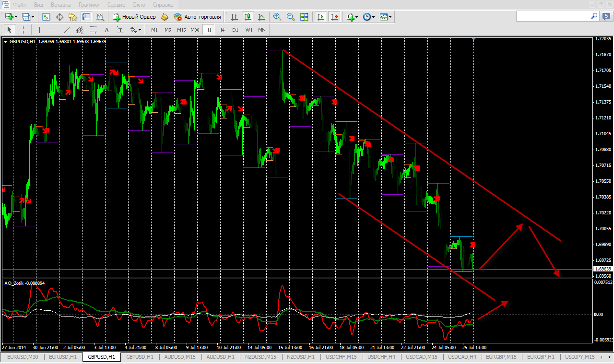The image size is (614, 364).
Task: Select the Trendline drawing tool
Action: click(x=67, y=30)
